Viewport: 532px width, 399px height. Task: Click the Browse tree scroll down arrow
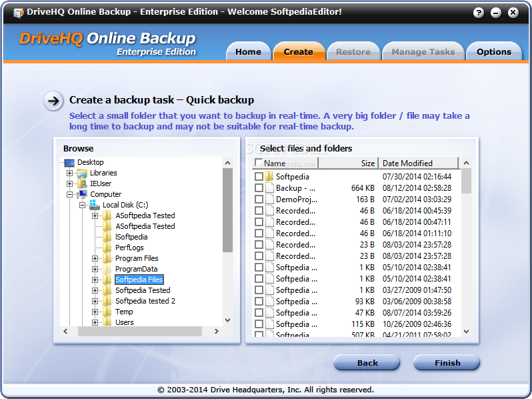pos(227,320)
